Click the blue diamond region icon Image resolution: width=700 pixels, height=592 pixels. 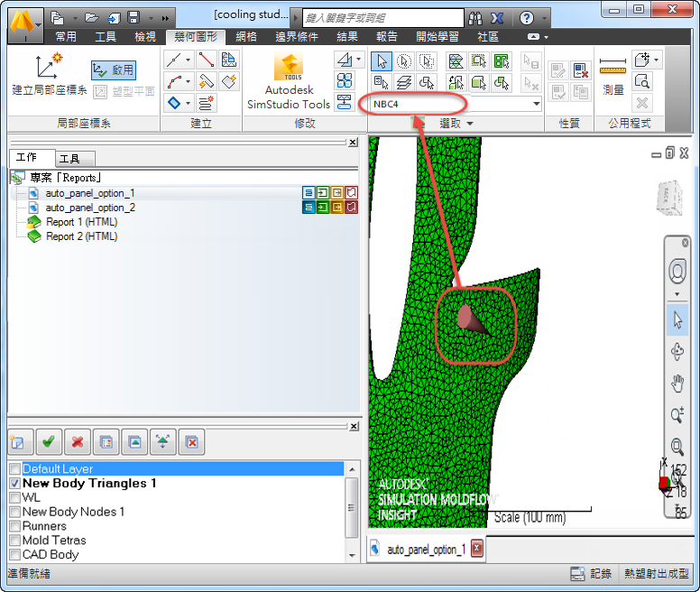[174, 104]
